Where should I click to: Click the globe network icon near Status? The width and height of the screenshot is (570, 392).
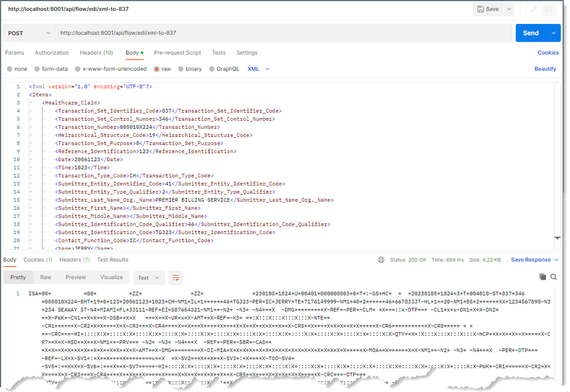(381, 260)
